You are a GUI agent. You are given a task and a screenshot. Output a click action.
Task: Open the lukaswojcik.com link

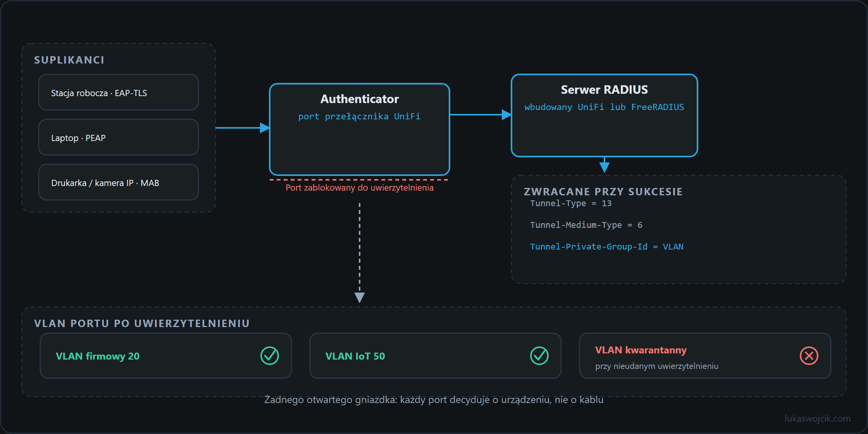tap(818, 418)
